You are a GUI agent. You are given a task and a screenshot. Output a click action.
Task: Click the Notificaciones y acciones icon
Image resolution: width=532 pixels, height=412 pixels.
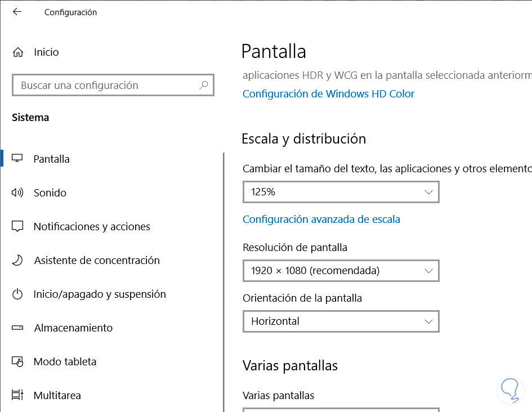click(17, 226)
